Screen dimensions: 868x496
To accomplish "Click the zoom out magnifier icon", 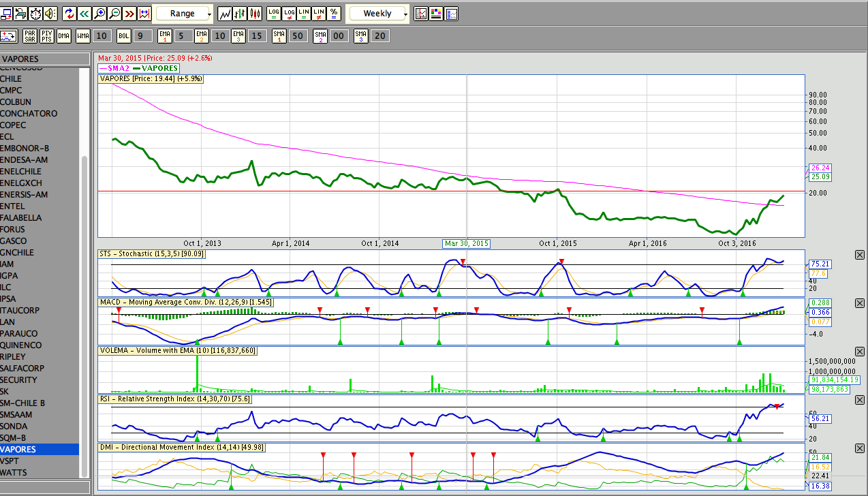I will coord(114,14).
